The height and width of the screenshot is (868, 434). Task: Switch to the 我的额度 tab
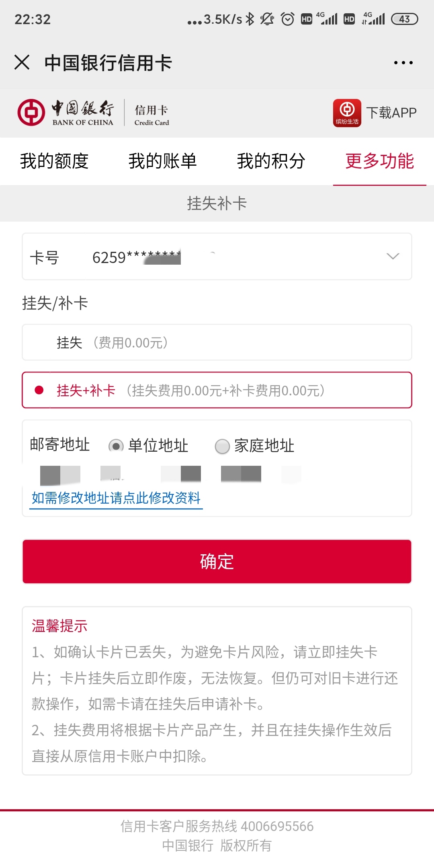54,161
